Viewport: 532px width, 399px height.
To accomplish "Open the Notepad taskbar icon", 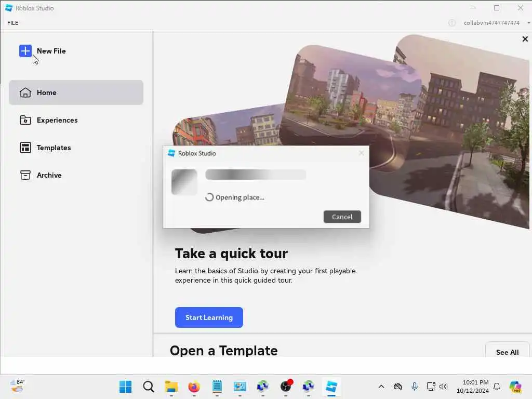I will click(x=217, y=387).
